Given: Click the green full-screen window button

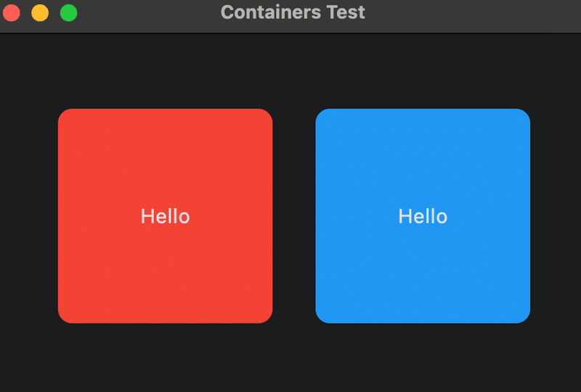Looking at the screenshot, I should [x=68, y=12].
